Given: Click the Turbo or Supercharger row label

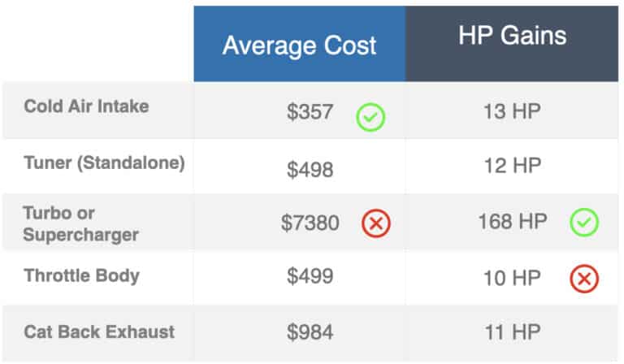Looking at the screenshot, I should pos(81,223).
